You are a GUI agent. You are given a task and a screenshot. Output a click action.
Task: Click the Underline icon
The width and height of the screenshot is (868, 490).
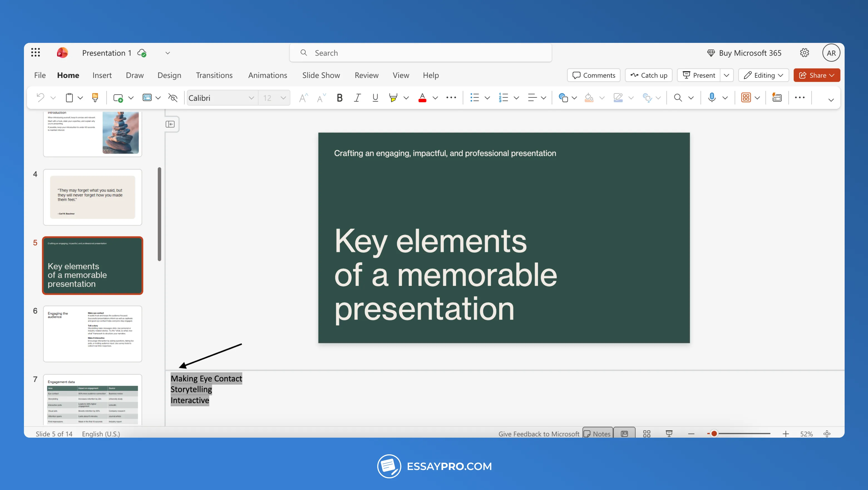[375, 98]
